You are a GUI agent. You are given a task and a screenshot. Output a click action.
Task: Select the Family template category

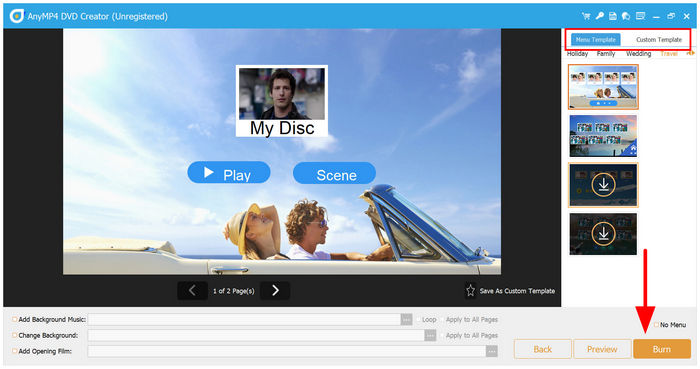pyautogui.click(x=606, y=54)
